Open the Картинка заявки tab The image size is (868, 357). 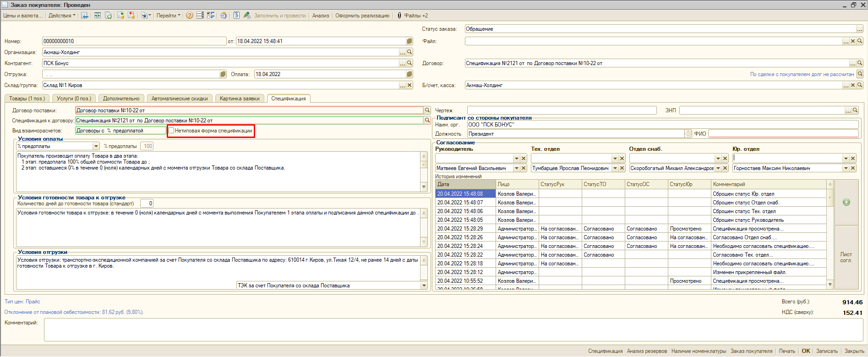tap(240, 99)
